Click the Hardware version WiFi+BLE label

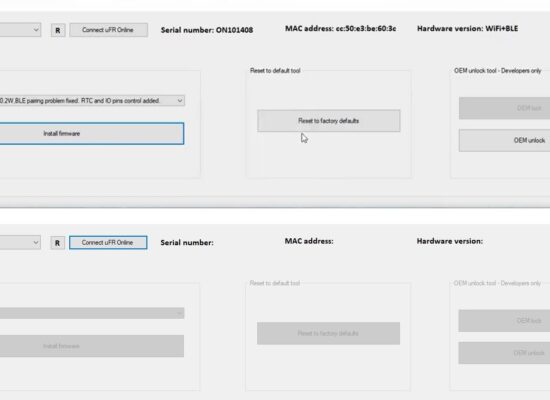[468, 28]
